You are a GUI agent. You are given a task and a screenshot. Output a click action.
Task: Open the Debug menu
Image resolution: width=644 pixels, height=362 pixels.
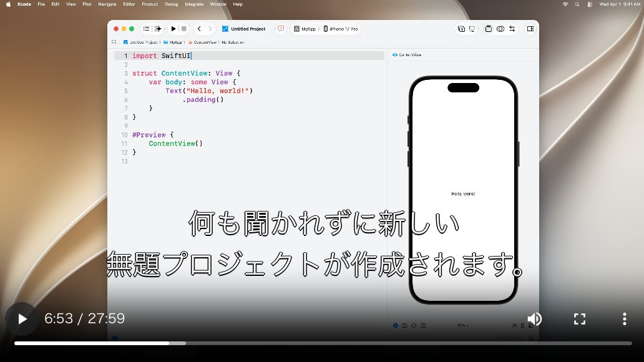click(171, 4)
